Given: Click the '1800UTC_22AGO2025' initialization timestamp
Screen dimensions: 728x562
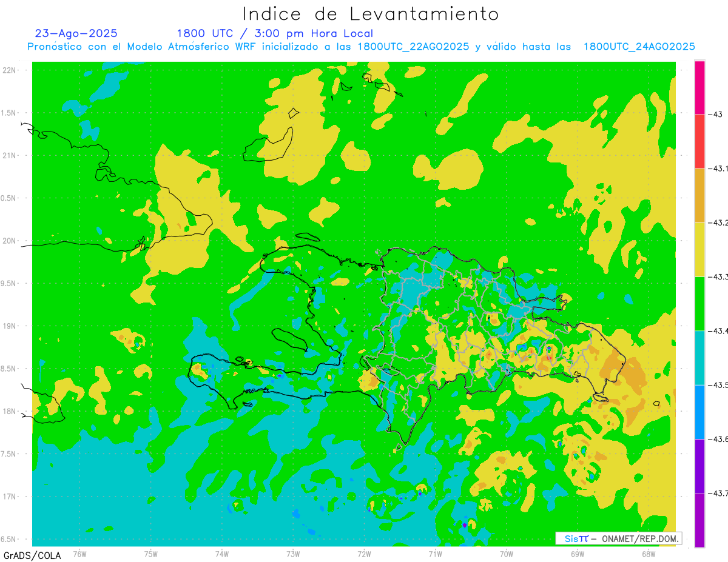Looking at the screenshot, I should tap(413, 47).
